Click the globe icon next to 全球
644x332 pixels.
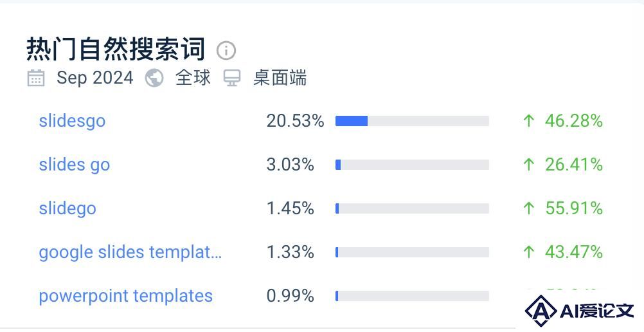click(154, 78)
